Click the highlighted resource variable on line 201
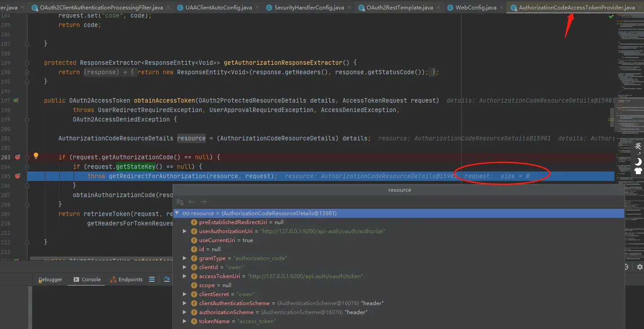Viewport: 644px width, 329px height. pos(191,138)
